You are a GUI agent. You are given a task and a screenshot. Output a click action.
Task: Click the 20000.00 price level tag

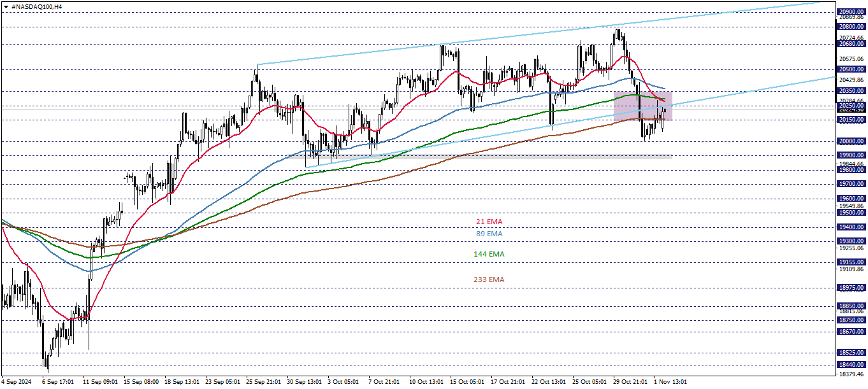click(x=851, y=141)
